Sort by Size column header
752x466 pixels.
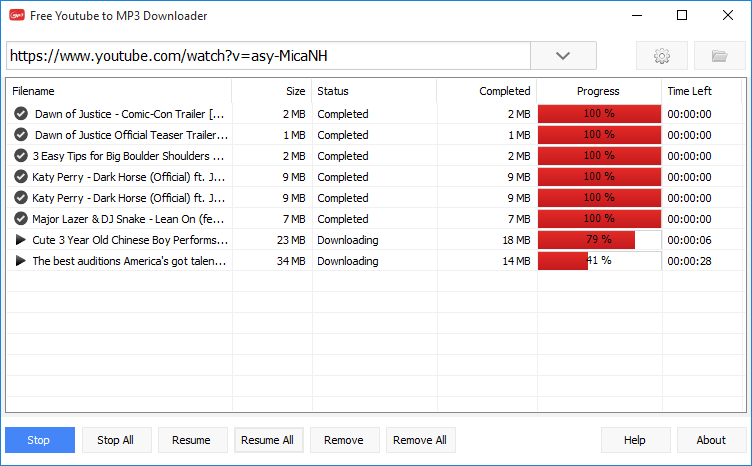point(272,91)
